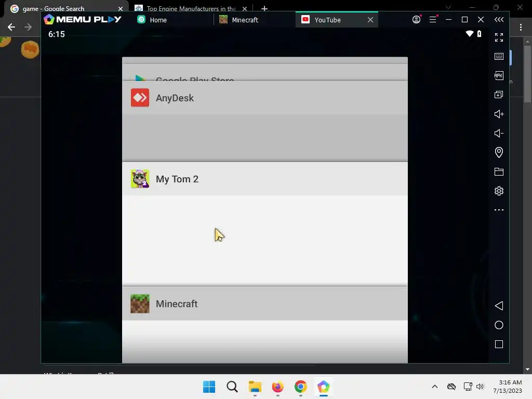Open the AnyDesk recent app card

(264, 122)
